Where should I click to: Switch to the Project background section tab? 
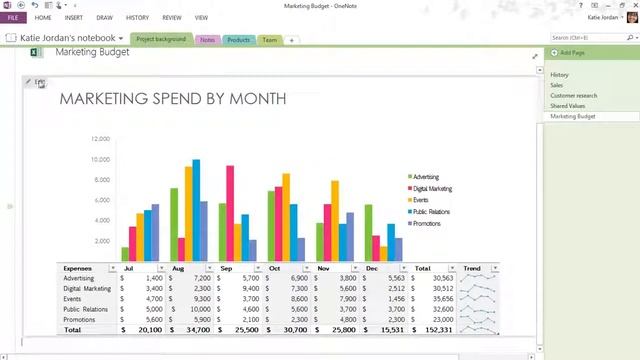161,39
